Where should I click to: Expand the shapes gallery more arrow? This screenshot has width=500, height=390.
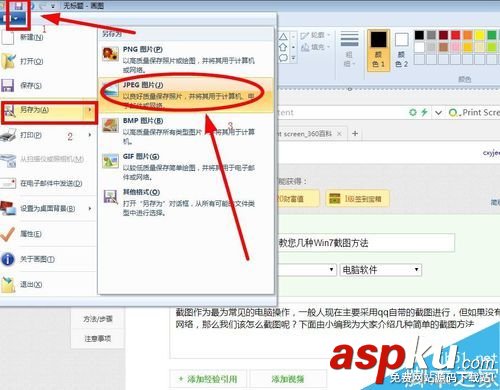coord(293,58)
